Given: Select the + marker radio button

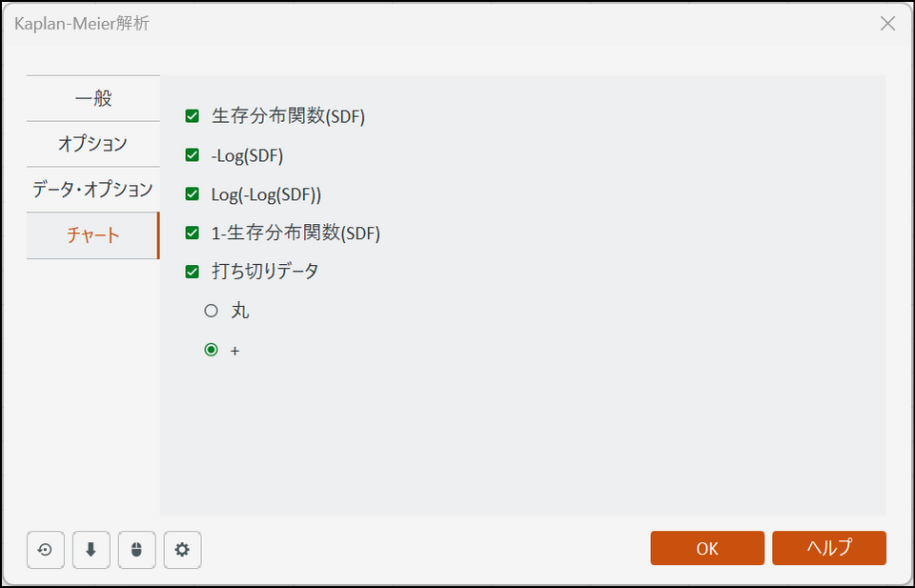Looking at the screenshot, I should tap(212, 350).
